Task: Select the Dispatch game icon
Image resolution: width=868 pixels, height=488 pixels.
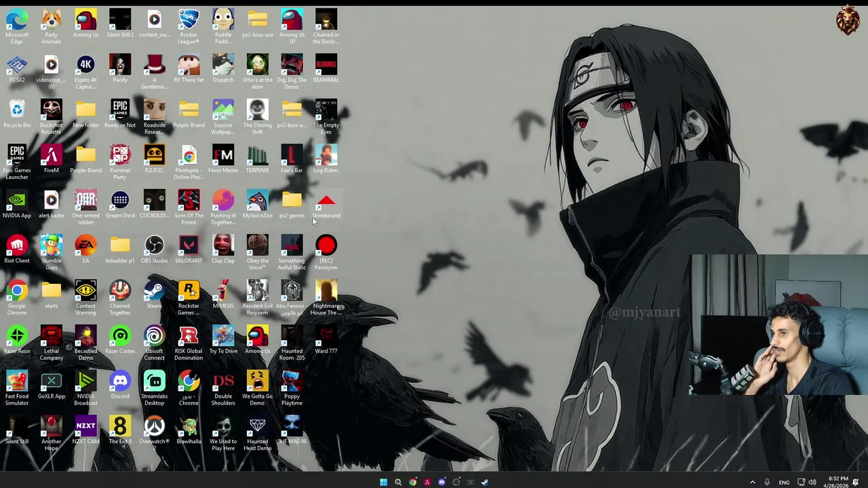Action: pyautogui.click(x=223, y=69)
